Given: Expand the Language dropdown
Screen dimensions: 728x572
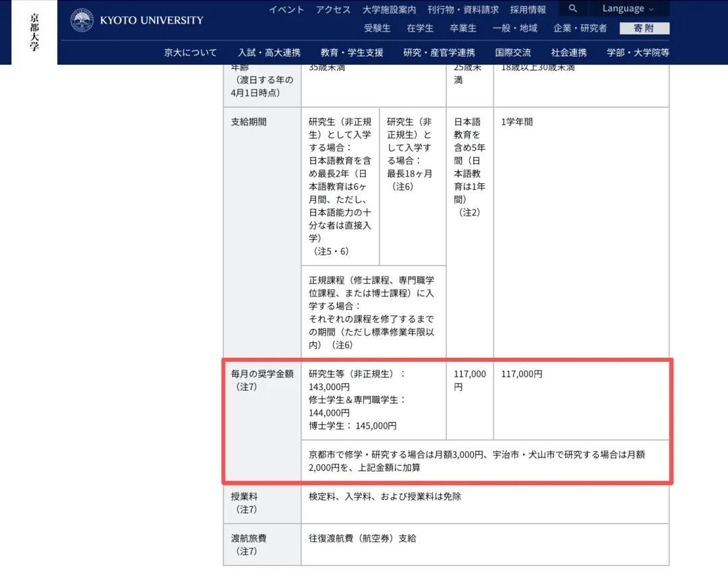Looking at the screenshot, I should tap(629, 8).
